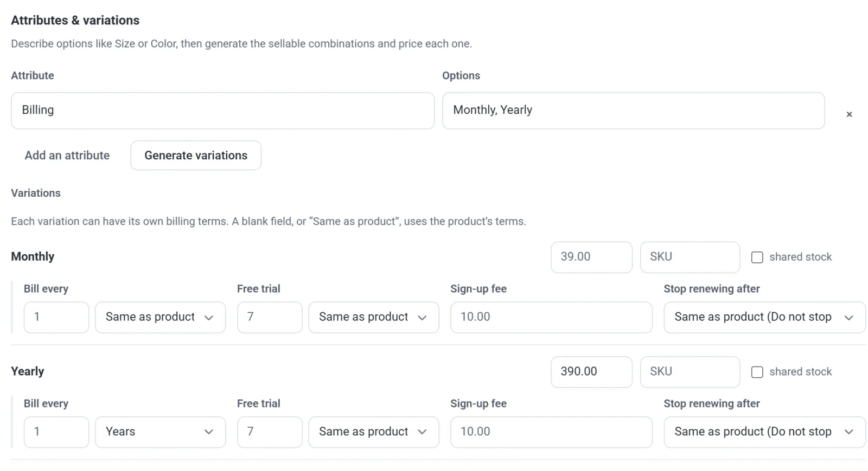Screen dimensions: 868x471
Task: Click the Generate variations button
Action: [196, 156]
